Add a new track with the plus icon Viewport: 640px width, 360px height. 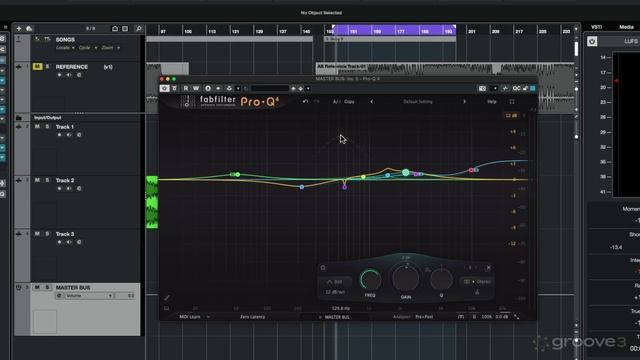tap(19, 29)
